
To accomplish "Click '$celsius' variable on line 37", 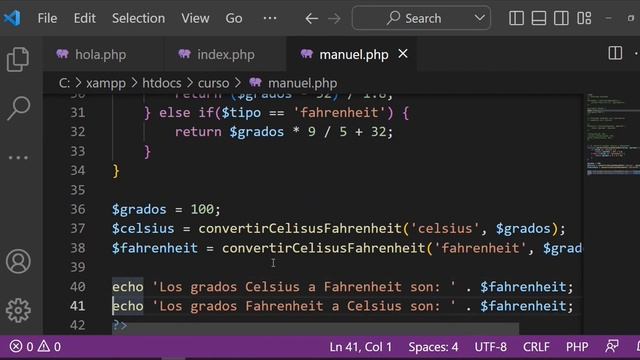I will 143,229.
